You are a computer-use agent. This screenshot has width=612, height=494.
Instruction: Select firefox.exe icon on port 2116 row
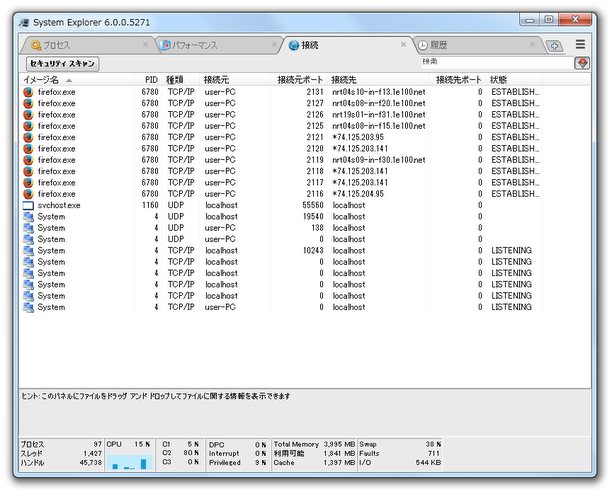28,194
